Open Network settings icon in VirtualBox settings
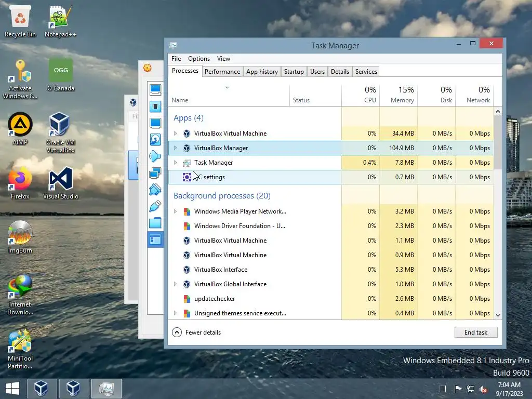532x399 pixels. (155, 173)
